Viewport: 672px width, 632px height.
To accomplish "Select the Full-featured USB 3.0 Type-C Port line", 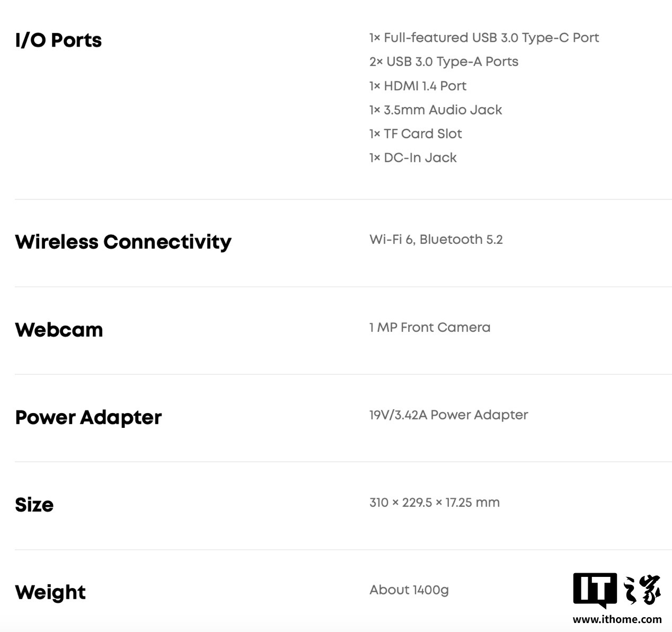I will (x=484, y=38).
